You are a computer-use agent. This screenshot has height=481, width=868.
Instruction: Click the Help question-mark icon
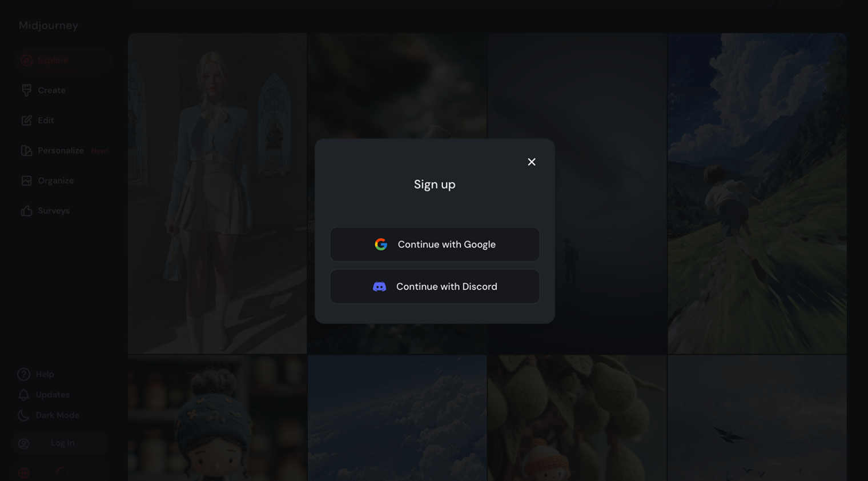click(23, 374)
